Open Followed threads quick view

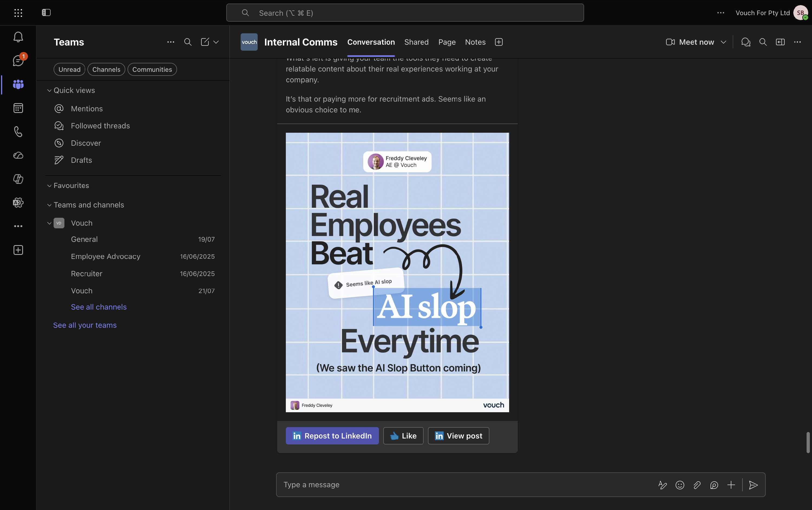tap(100, 126)
